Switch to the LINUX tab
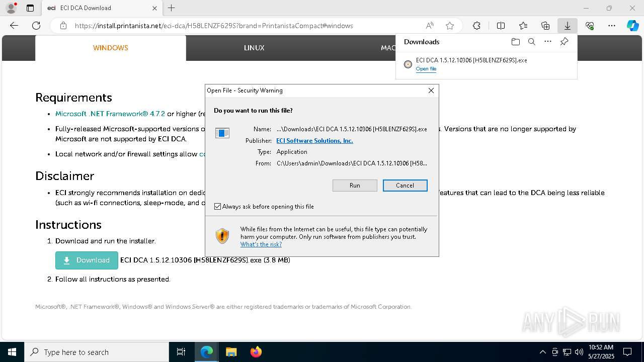 pos(254,48)
